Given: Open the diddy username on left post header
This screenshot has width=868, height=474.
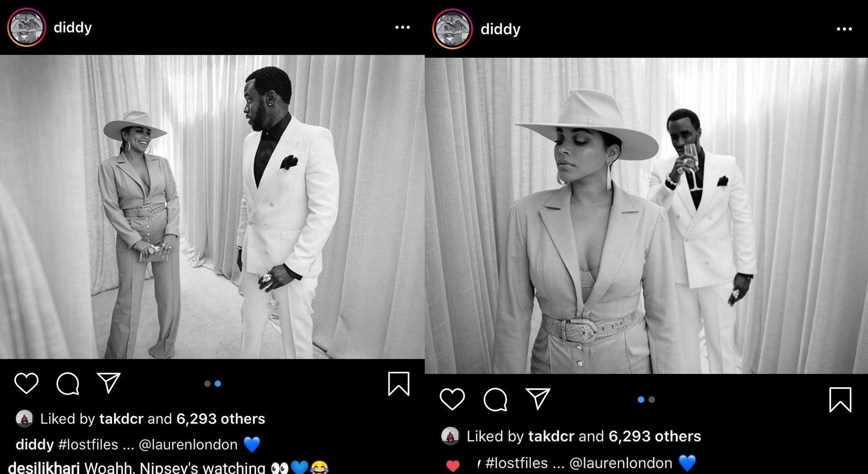Looking at the screenshot, I should 72,27.
